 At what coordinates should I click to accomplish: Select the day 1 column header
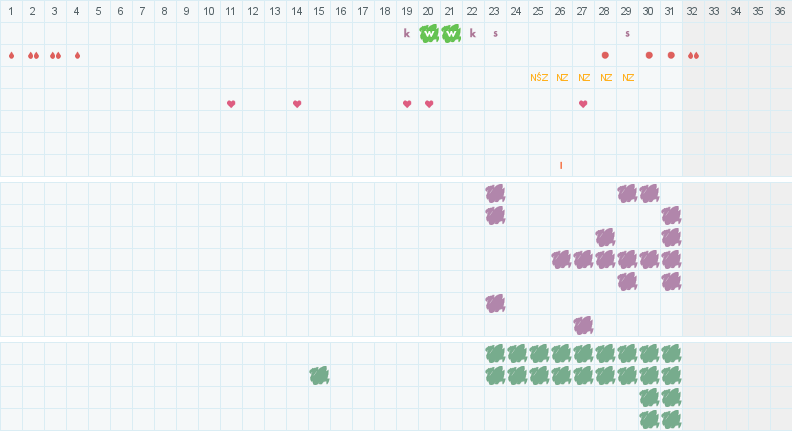point(11,11)
